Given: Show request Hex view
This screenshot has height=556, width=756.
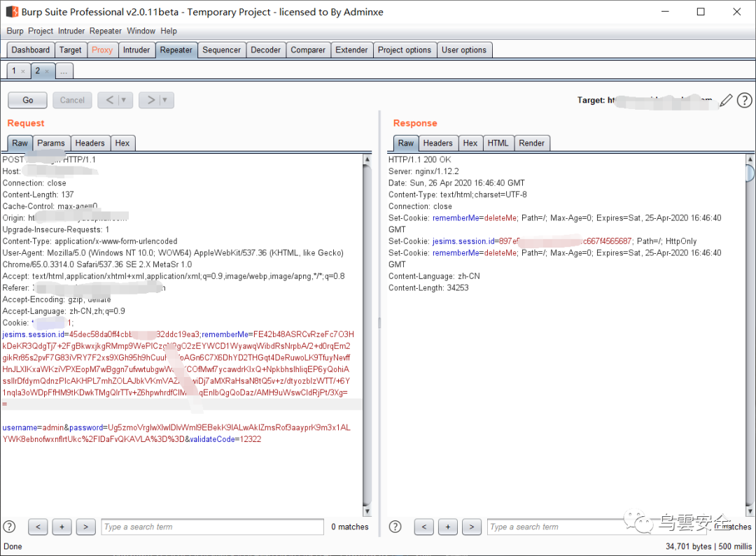Looking at the screenshot, I should (122, 143).
